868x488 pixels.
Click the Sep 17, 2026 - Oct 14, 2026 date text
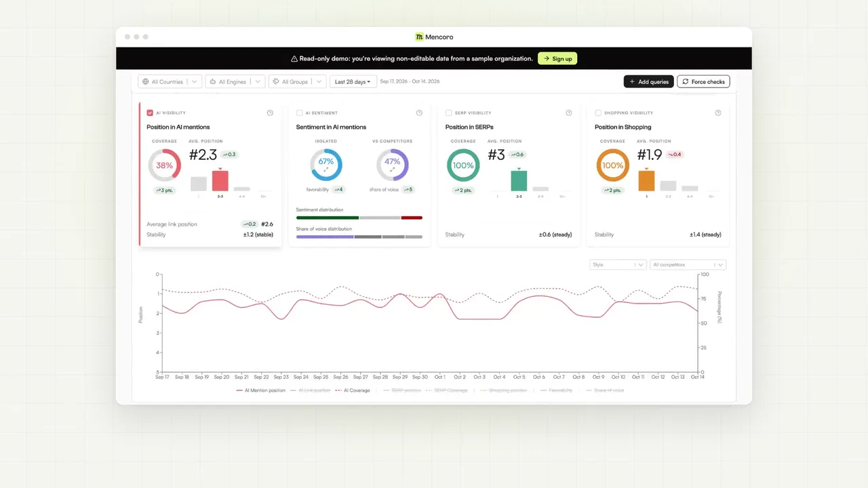pyautogui.click(x=410, y=82)
